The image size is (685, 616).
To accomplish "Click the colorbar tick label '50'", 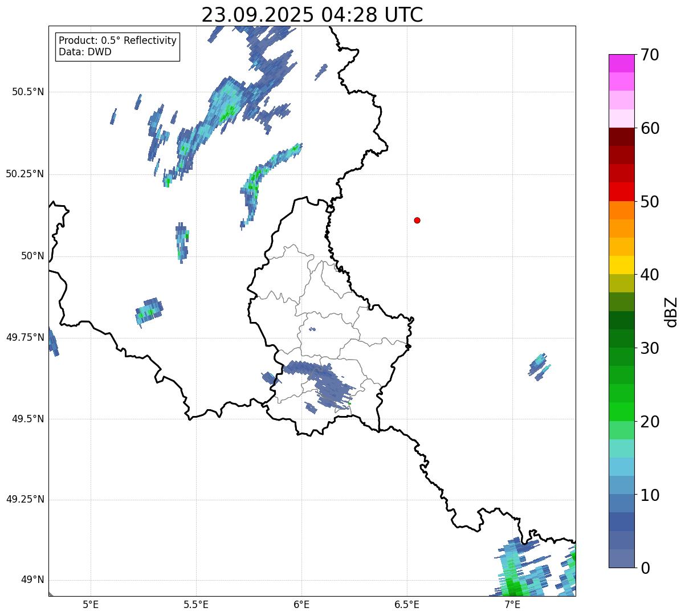I will (650, 202).
